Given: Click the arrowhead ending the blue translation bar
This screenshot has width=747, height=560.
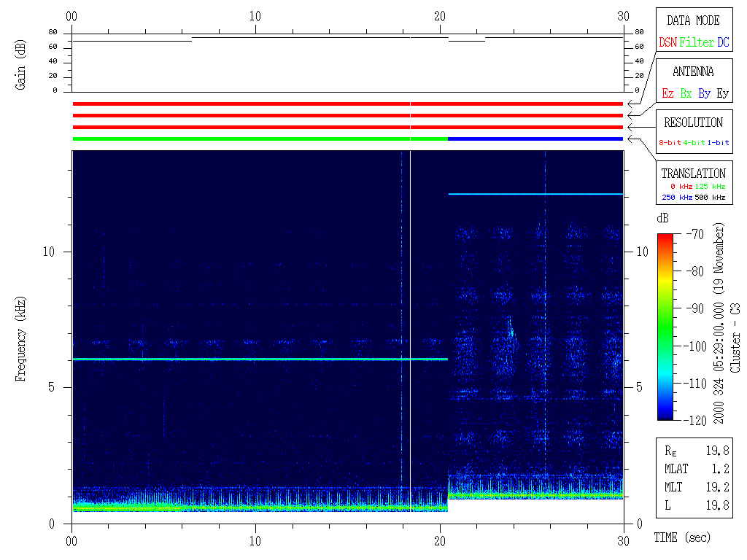Looking at the screenshot, I should (630, 139).
